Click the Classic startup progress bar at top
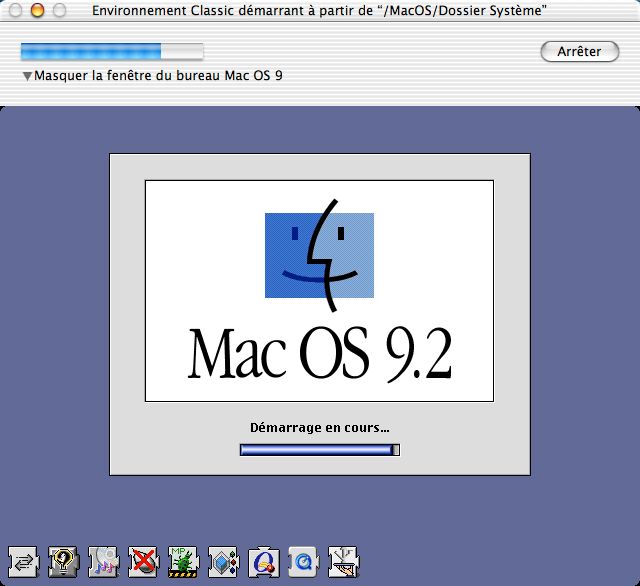 point(112,51)
